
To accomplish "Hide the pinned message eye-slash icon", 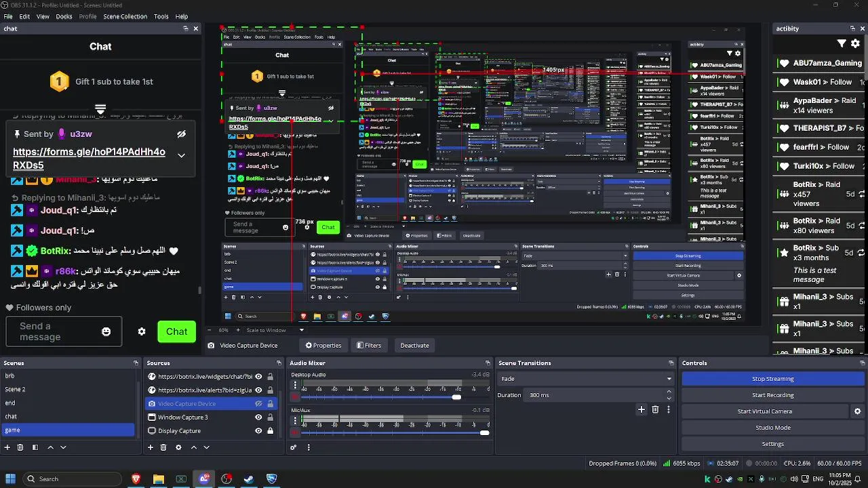I will click(181, 134).
